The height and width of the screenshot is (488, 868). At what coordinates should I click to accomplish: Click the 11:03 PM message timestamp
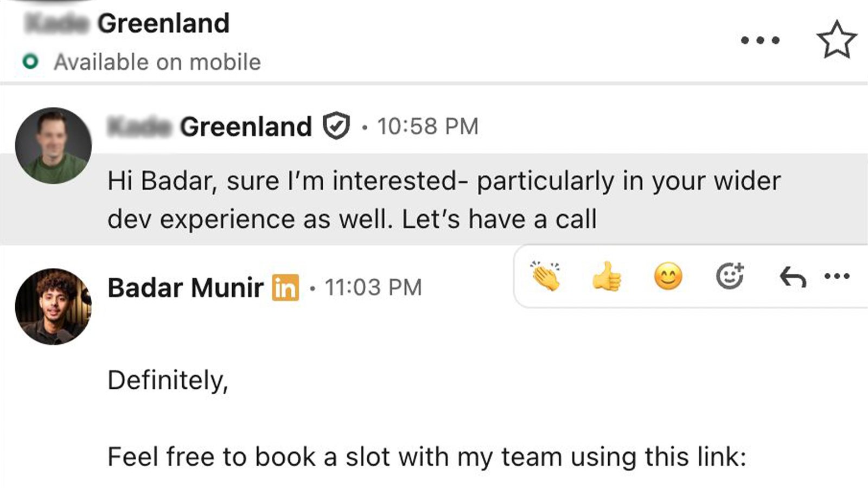[373, 287]
